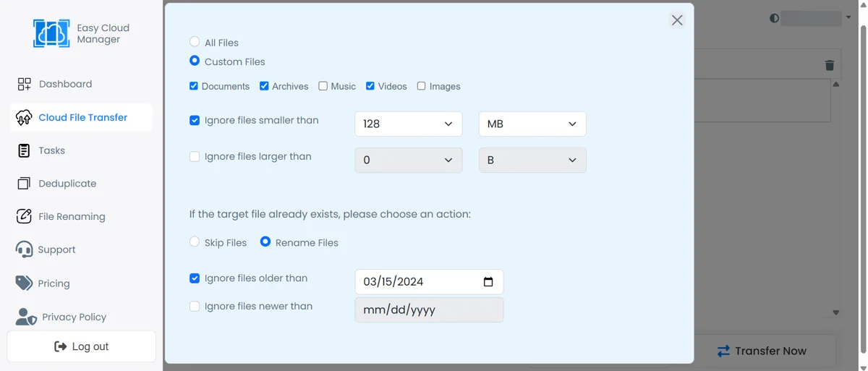The height and width of the screenshot is (371, 868).
Task: Click the Easy Cloud Manager logo
Action: [x=51, y=33]
